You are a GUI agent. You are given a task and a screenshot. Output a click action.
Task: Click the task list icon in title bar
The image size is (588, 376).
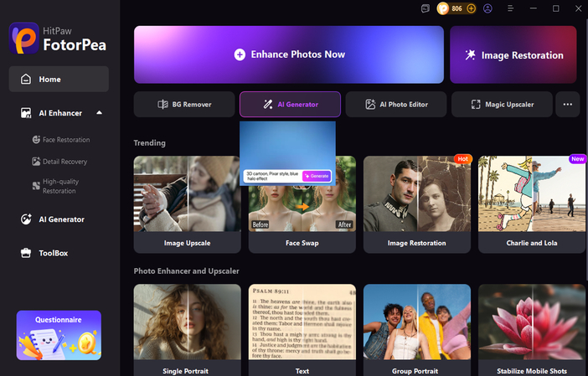(x=426, y=8)
